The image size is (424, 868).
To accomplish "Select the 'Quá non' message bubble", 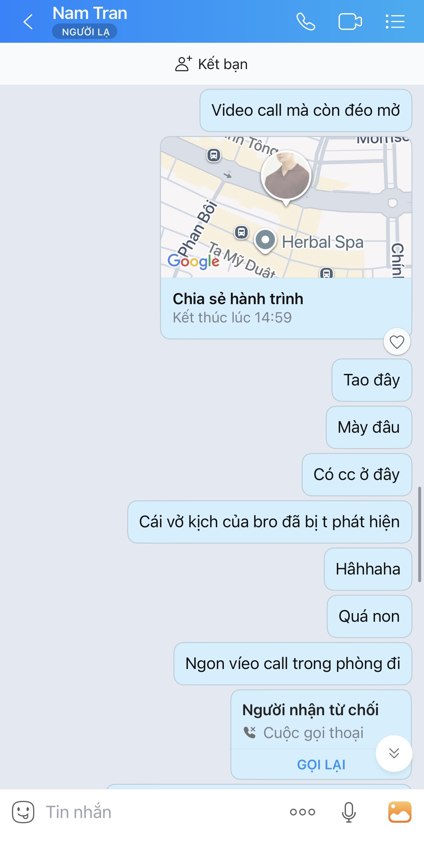I will point(369,616).
